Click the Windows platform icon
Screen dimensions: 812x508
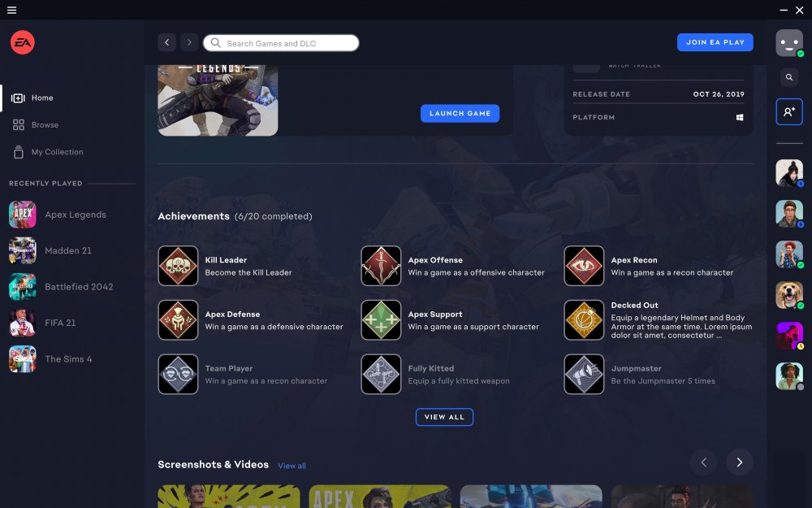[740, 117]
